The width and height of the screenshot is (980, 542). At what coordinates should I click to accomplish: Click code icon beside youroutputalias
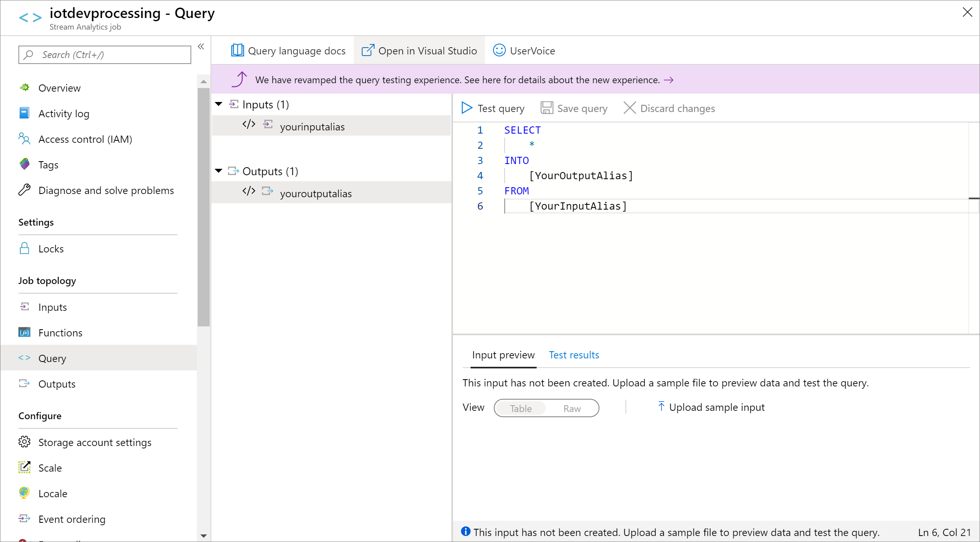249,191
